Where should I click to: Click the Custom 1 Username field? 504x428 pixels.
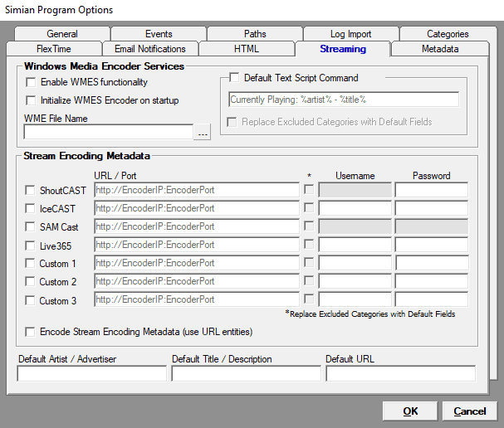[x=355, y=263]
